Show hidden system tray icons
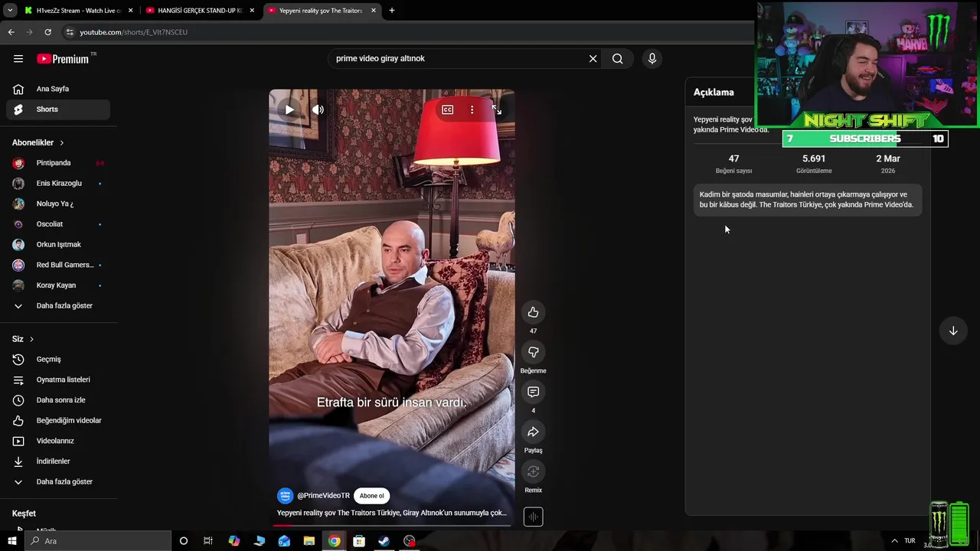The image size is (980, 551). click(x=894, y=541)
